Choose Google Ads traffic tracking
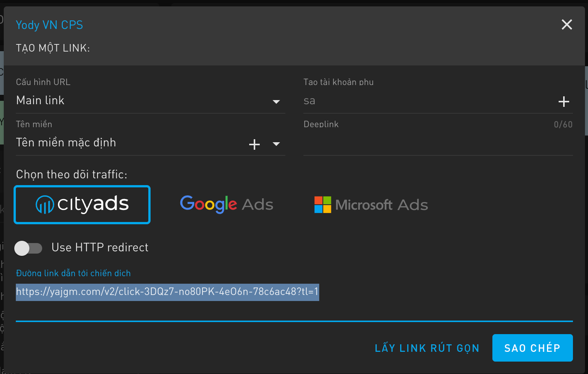The height and width of the screenshot is (374, 588). tap(227, 205)
